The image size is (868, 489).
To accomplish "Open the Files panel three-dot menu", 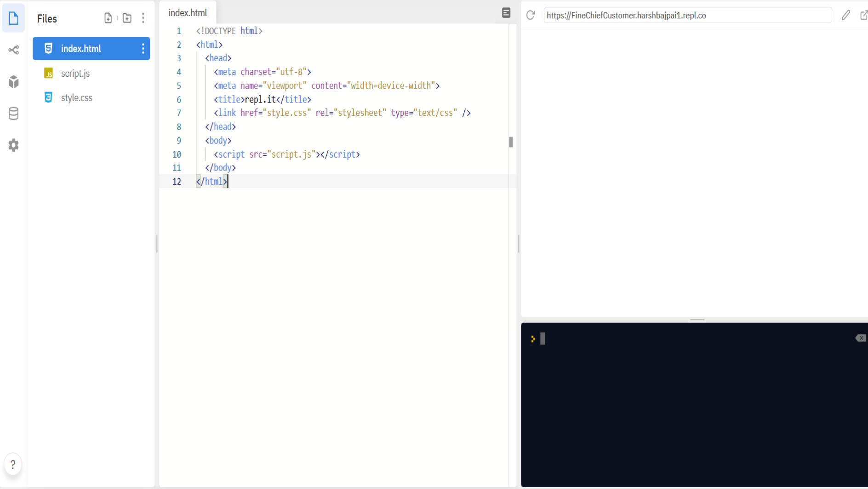I will point(143,18).
